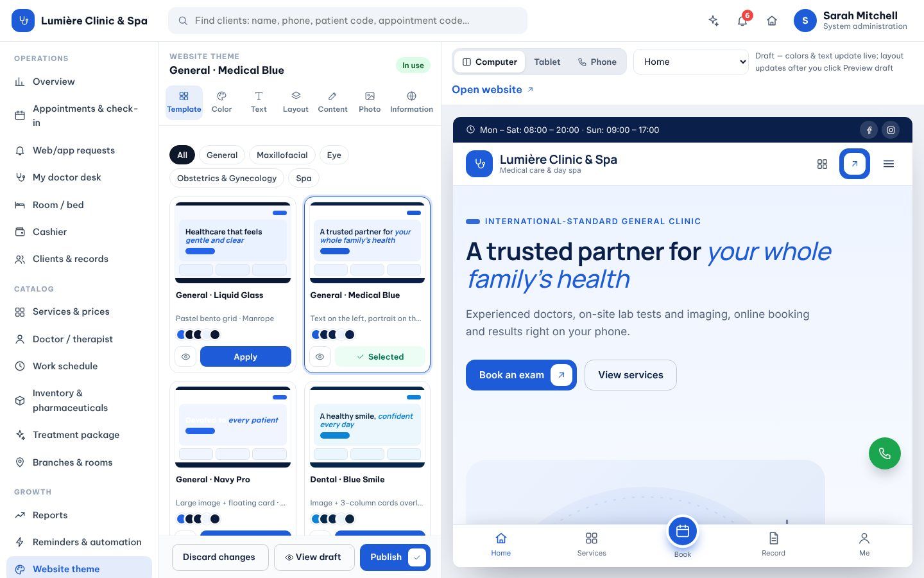Click Sarah Mitchell's avatar circle
Image resolution: width=924 pixels, height=578 pixels.
tap(805, 21)
